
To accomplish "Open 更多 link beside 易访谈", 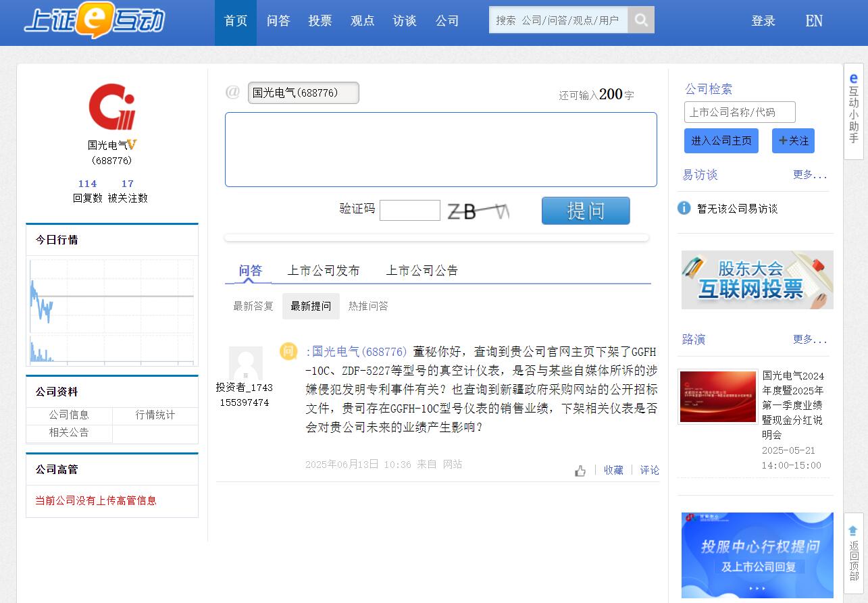I will click(x=810, y=175).
